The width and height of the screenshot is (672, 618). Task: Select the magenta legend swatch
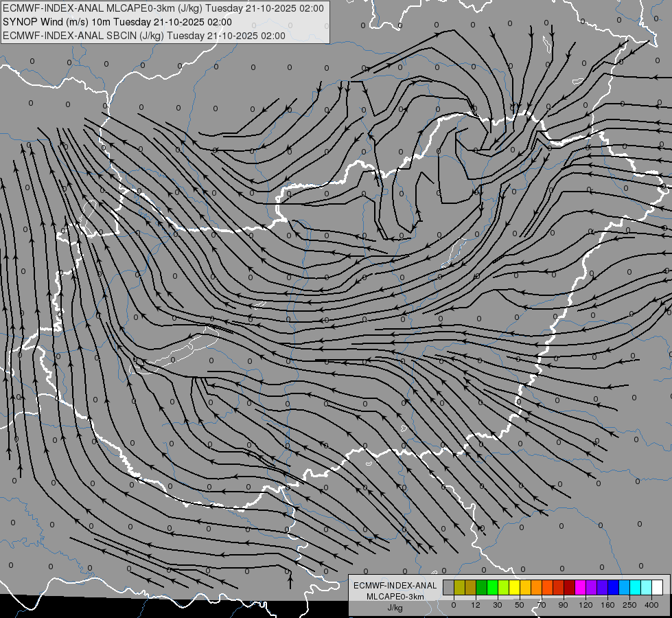pyautogui.click(x=580, y=587)
